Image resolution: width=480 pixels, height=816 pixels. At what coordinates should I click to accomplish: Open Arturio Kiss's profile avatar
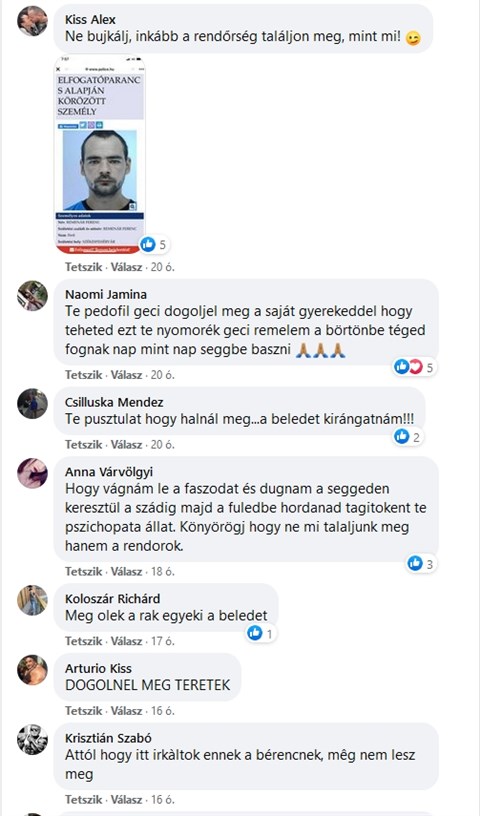click(x=32, y=670)
